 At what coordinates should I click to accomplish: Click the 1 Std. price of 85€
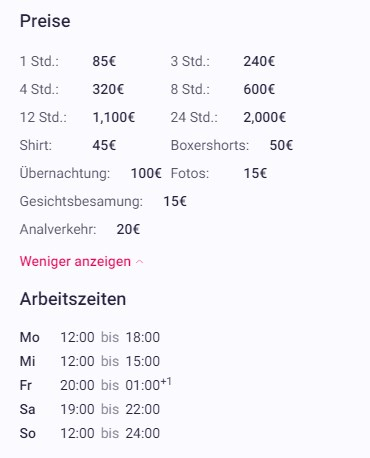(x=104, y=61)
